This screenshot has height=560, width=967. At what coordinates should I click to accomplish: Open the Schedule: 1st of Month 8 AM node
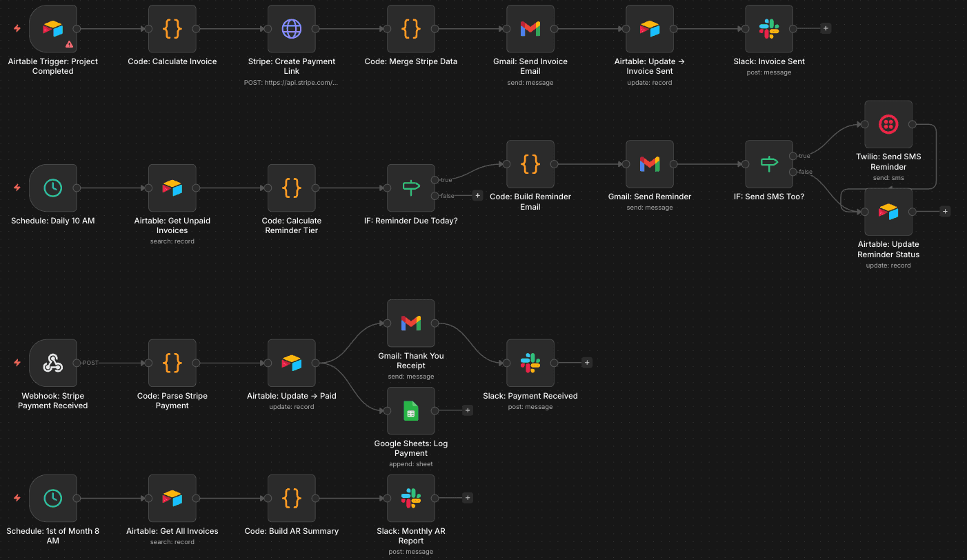pos(52,498)
